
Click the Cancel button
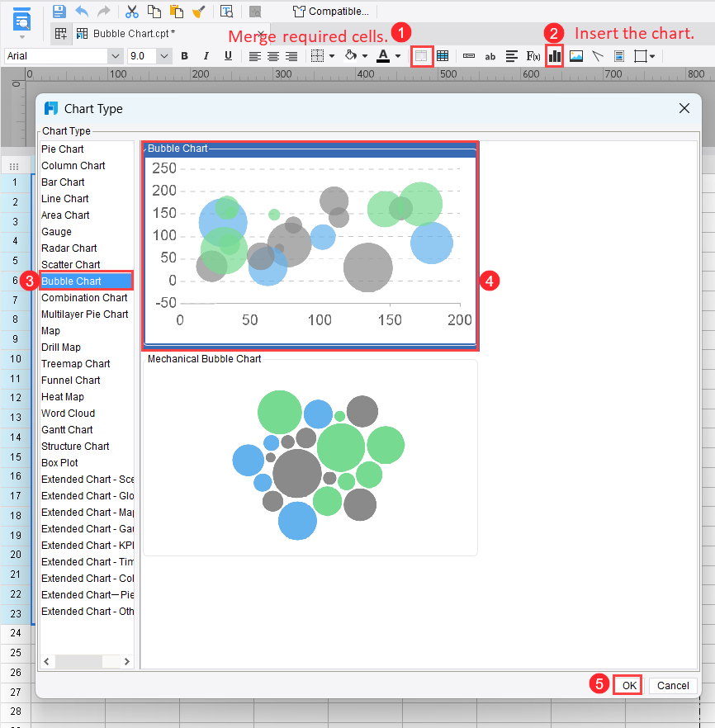click(x=673, y=685)
